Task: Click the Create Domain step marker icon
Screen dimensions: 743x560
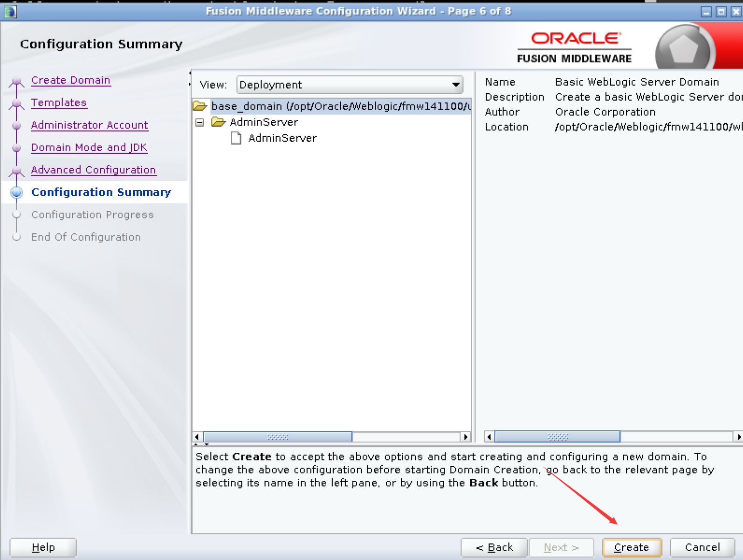Action: [x=17, y=81]
